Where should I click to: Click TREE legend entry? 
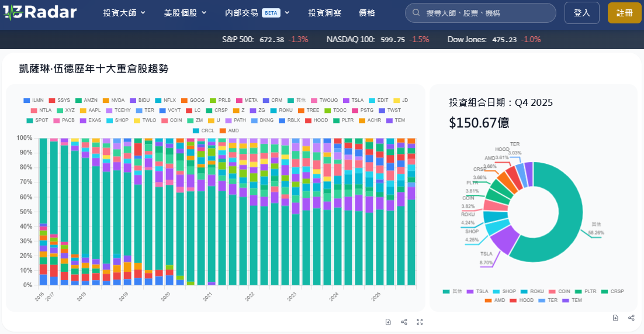(x=309, y=110)
